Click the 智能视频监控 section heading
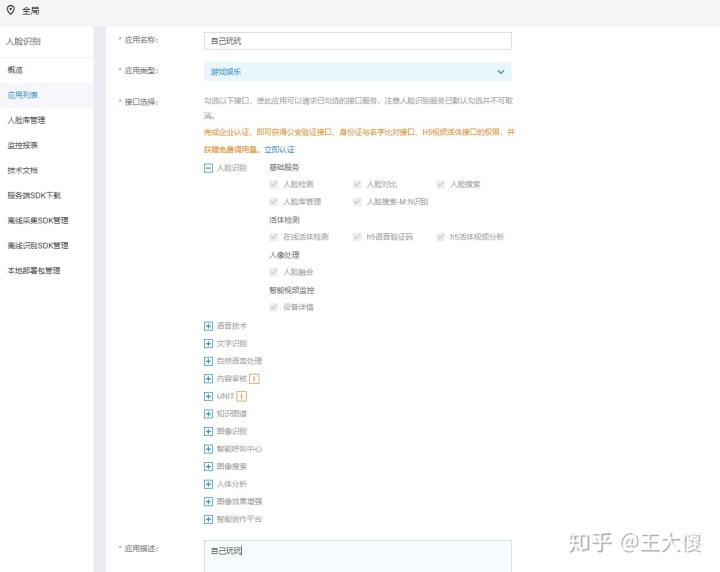Viewport: 720px width, 572px height. (292, 290)
